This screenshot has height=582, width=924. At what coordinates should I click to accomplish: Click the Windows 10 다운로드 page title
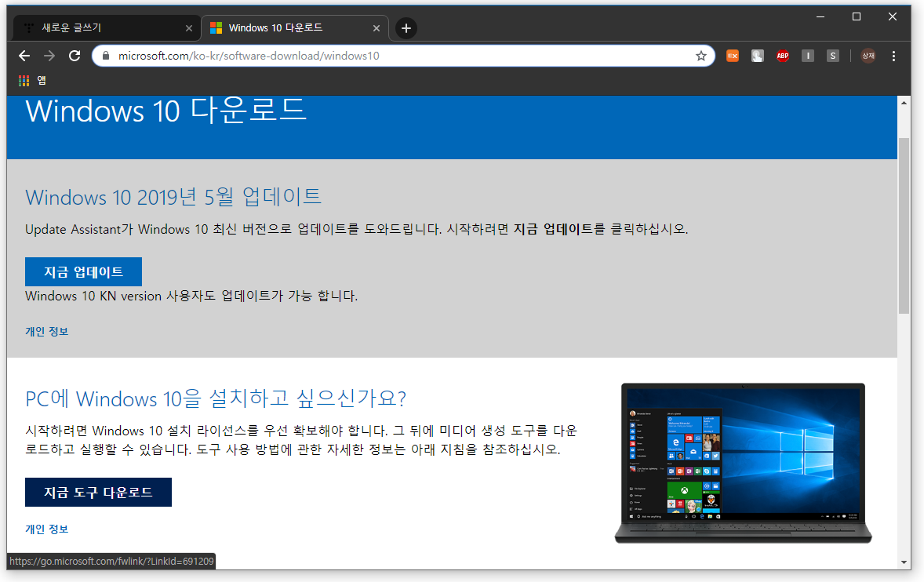point(166,110)
